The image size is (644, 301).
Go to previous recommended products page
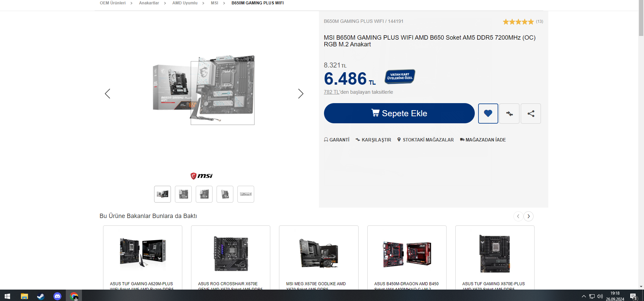pos(518,216)
